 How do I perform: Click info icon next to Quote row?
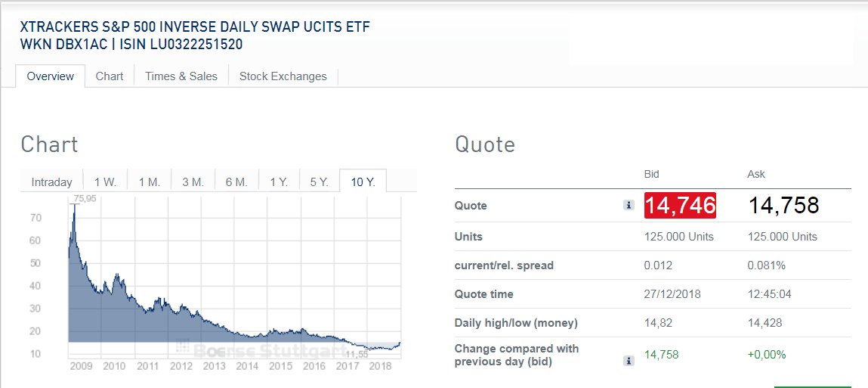click(x=629, y=205)
